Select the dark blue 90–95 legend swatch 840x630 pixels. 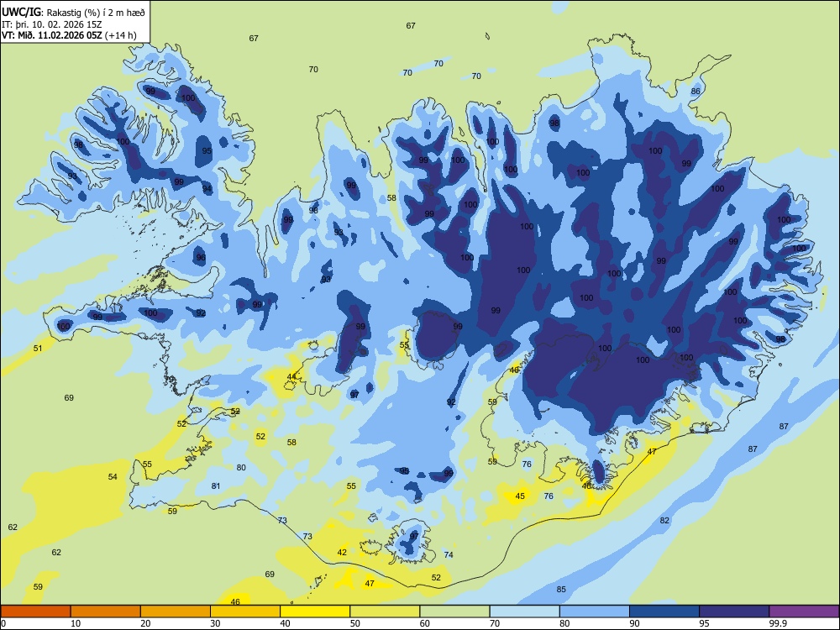(664, 612)
